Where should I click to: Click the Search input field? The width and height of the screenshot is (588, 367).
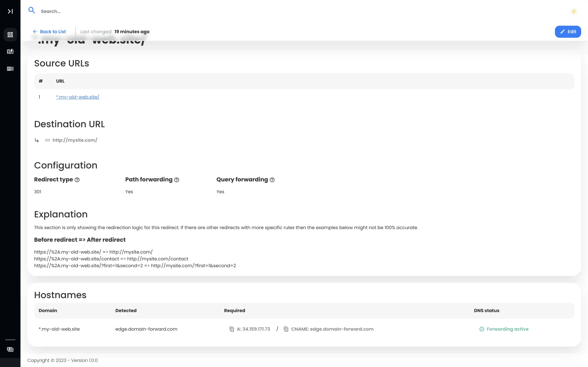point(50,11)
